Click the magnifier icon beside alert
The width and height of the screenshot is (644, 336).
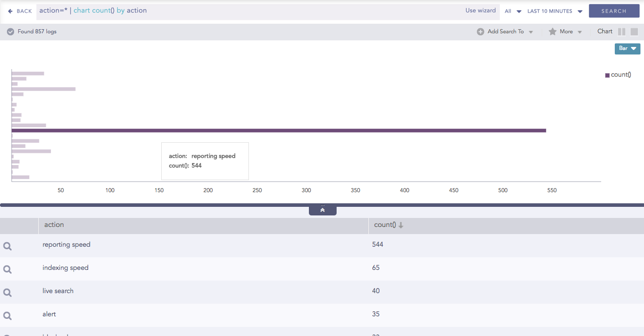(8, 316)
